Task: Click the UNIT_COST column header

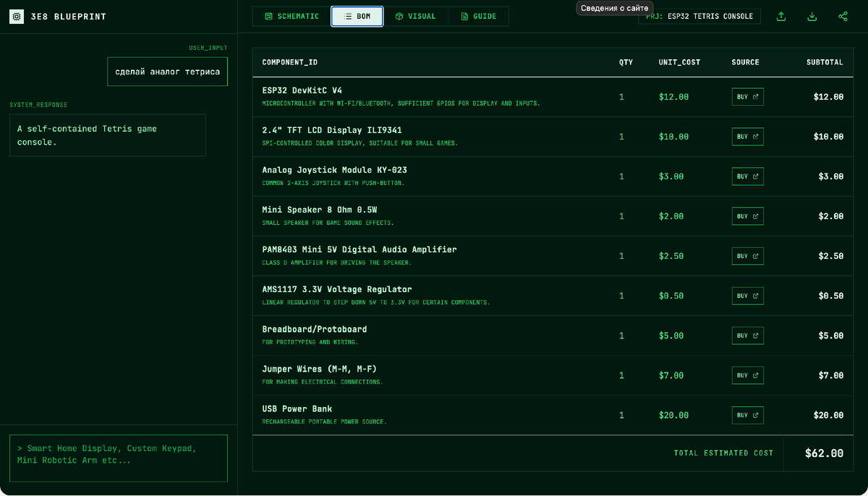Action: [x=679, y=62]
